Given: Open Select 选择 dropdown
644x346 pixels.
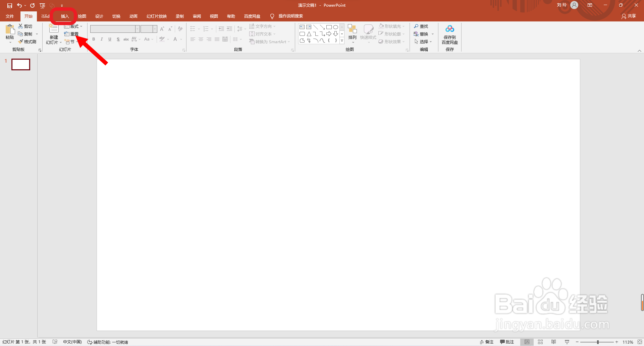Looking at the screenshot, I should (x=423, y=42).
